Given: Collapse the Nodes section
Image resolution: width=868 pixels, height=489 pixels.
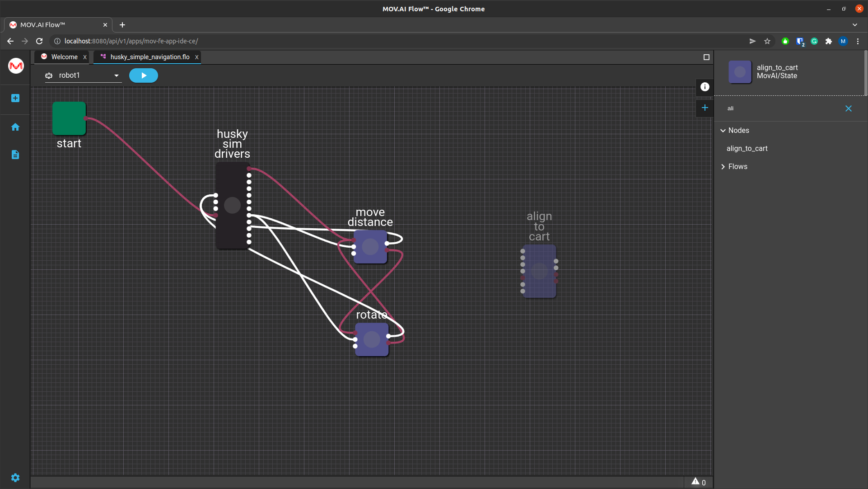Looking at the screenshot, I should coord(723,131).
